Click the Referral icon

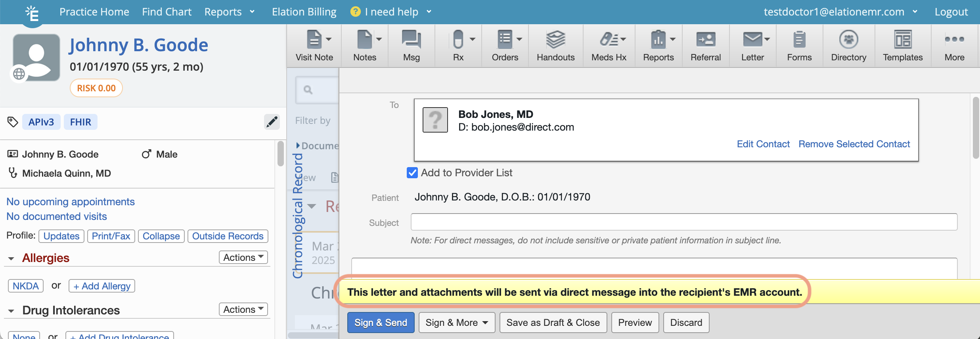(x=706, y=39)
